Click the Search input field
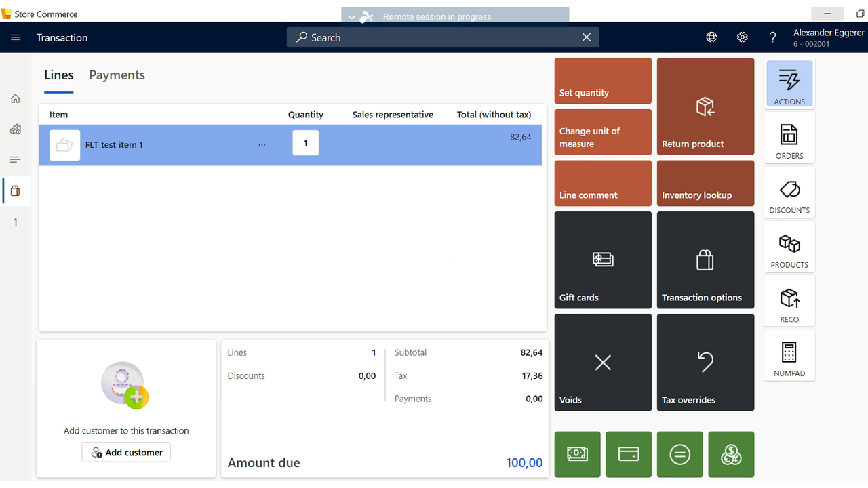Viewport: 868px width, 488px height. click(442, 37)
